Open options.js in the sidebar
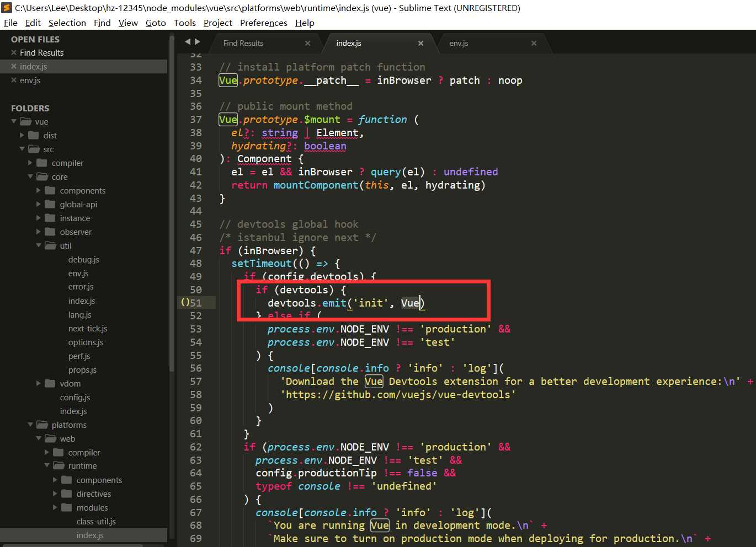The width and height of the screenshot is (756, 547). pyautogui.click(x=86, y=342)
